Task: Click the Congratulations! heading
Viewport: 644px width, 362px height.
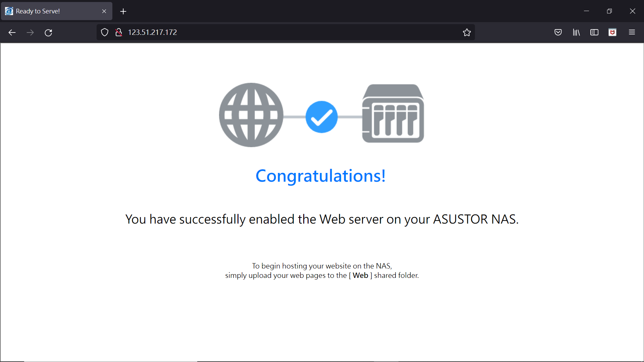Action: 321,176
